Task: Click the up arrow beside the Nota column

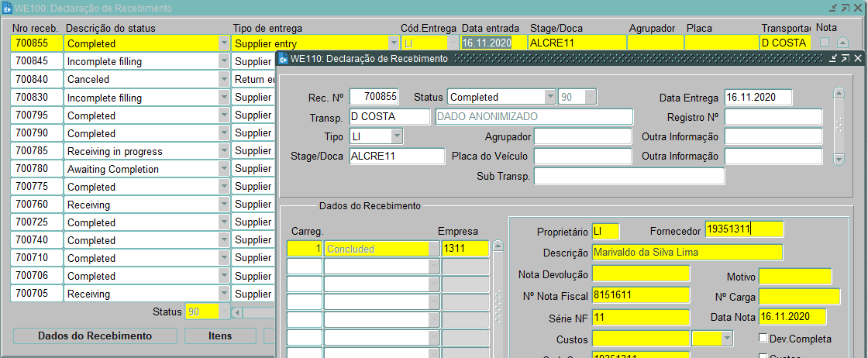Action: pos(843,43)
